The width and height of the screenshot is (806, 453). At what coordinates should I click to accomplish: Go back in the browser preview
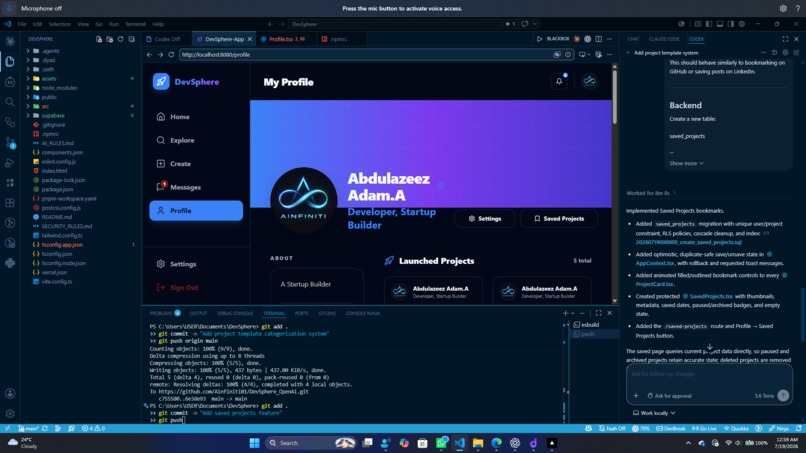149,55
